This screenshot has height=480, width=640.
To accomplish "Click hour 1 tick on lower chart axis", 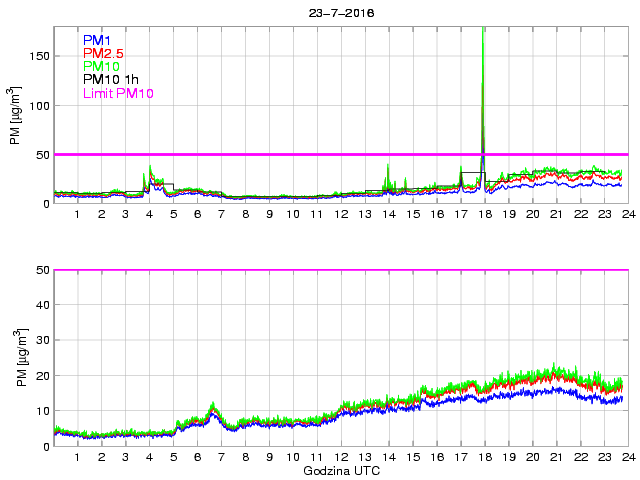I will click(x=78, y=457).
